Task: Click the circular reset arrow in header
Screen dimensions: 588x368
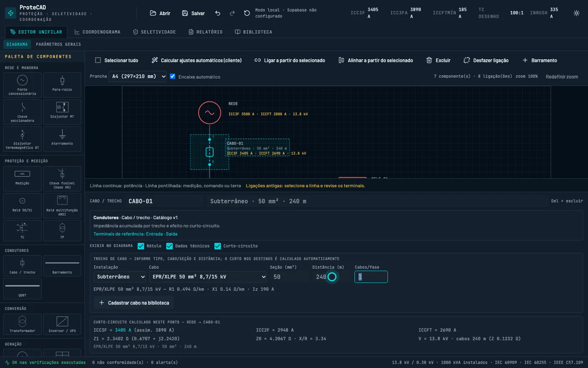Action: pyautogui.click(x=247, y=13)
